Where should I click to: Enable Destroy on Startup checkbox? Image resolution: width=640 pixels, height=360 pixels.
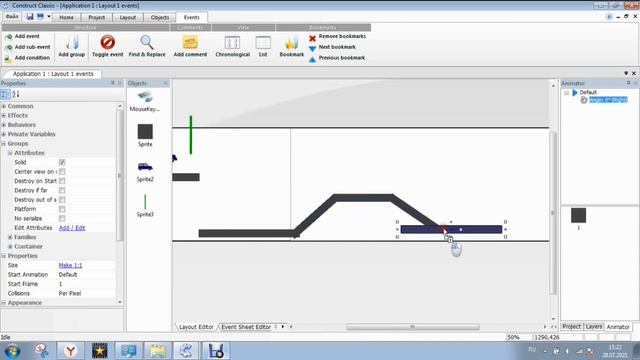point(62,181)
